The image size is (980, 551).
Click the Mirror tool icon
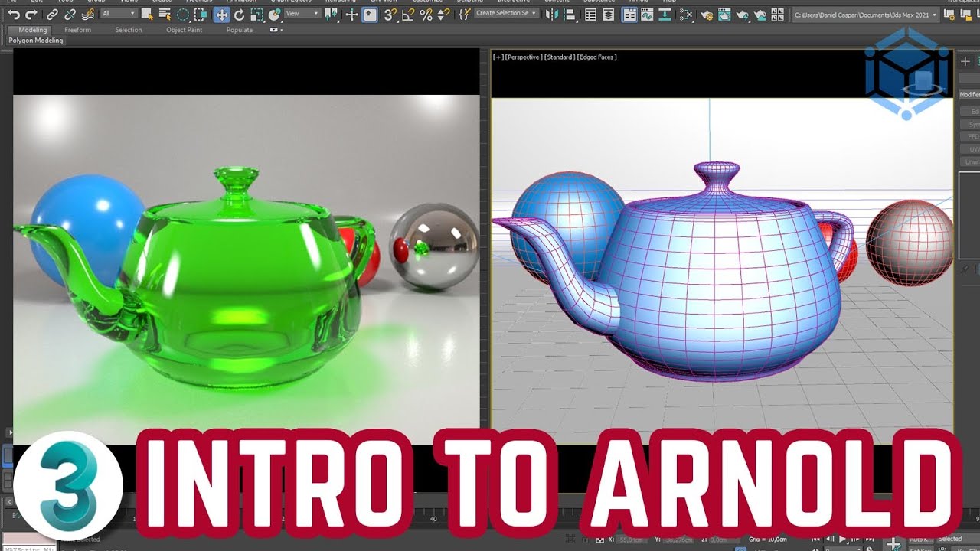click(551, 15)
